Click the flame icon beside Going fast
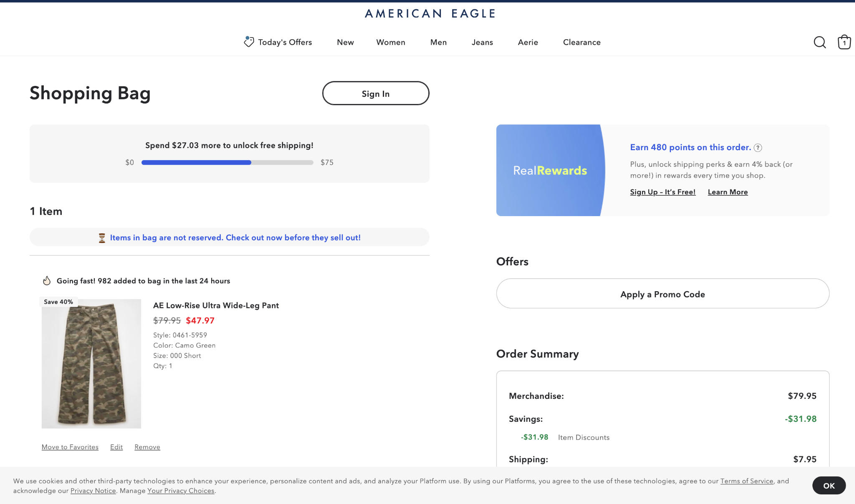Image resolution: width=855 pixels, height=504 pixels. coord(47,281)
